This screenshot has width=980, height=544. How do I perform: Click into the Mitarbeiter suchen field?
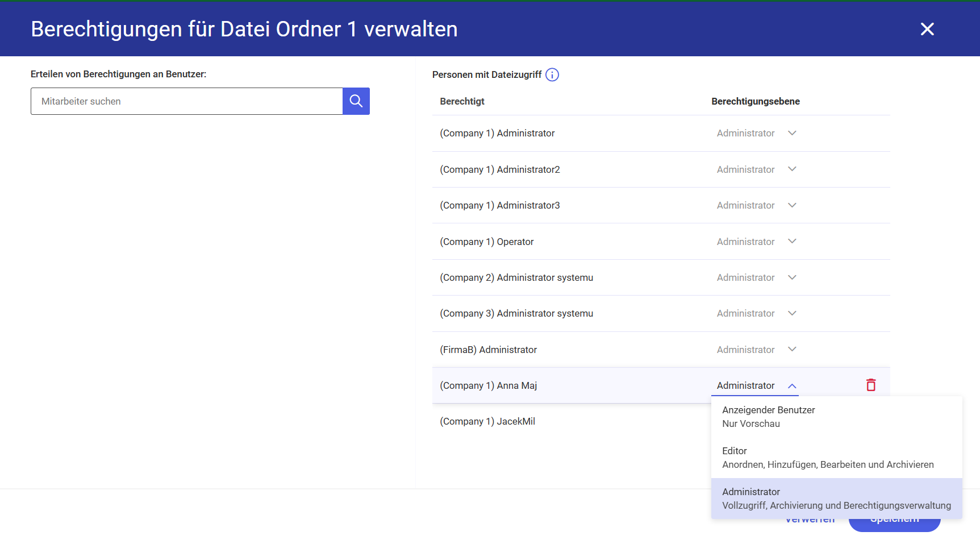(187, 101)
